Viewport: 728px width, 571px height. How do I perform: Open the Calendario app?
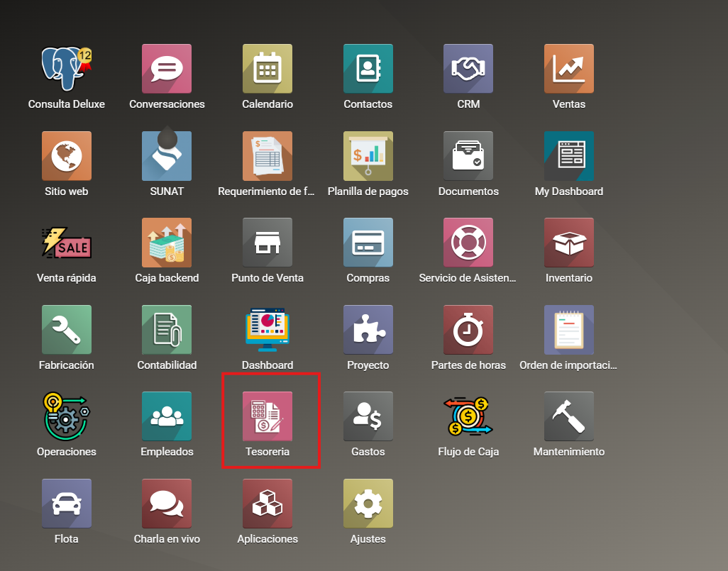point(268,69)
